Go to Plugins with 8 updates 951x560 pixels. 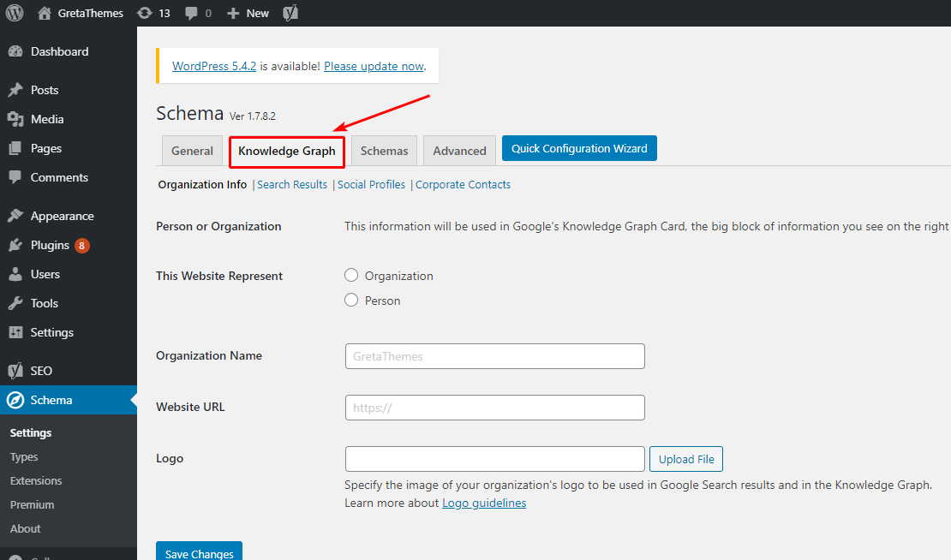click(50, 245)
